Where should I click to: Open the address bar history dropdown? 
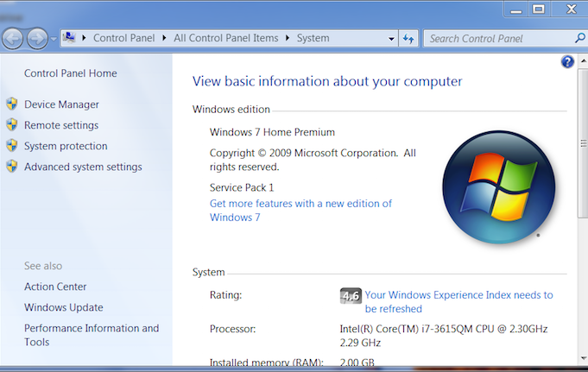[x=391, y=39]
